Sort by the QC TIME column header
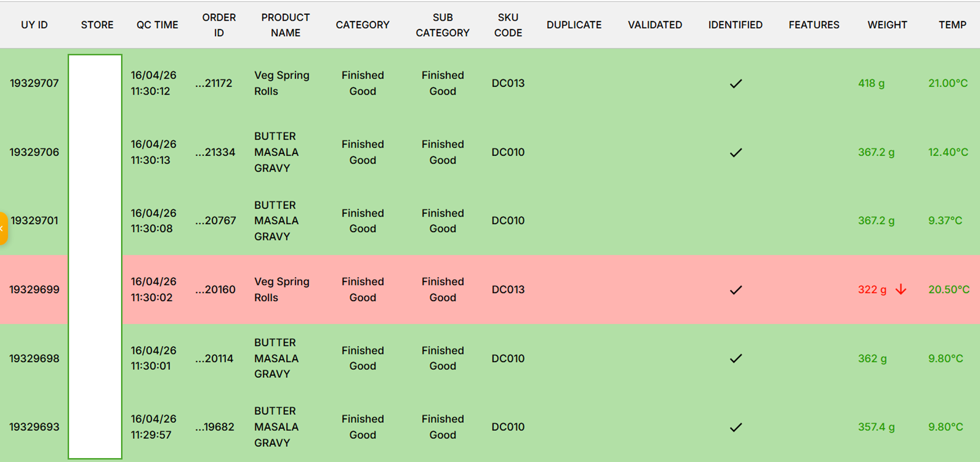 pos(157,25)
